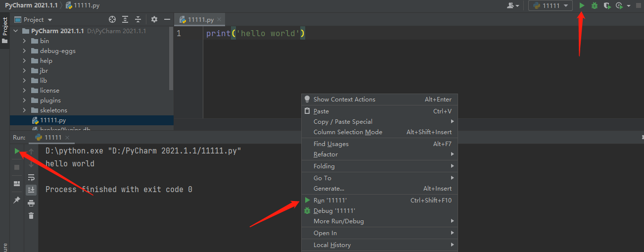Screen dimensions: 644x252
Task: Open the 11111 run configuration dropdown
Action: tap(551, 5)
